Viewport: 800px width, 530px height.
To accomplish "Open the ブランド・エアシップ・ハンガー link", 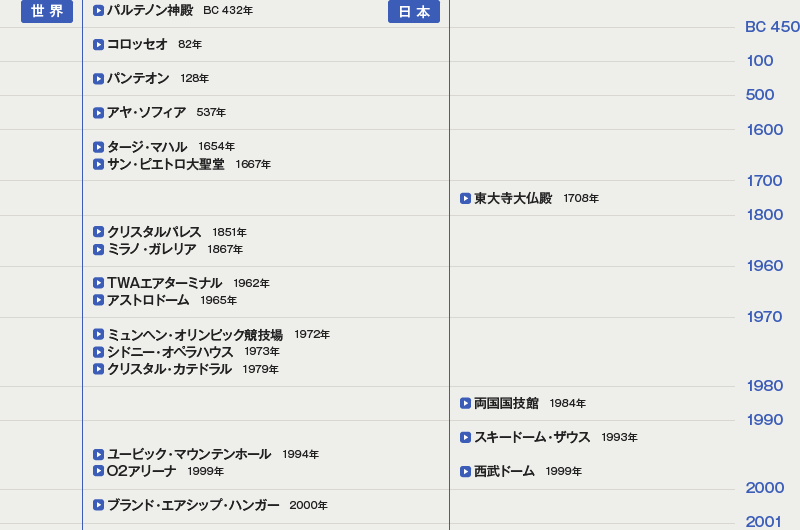I will click(x=193, y=505).
